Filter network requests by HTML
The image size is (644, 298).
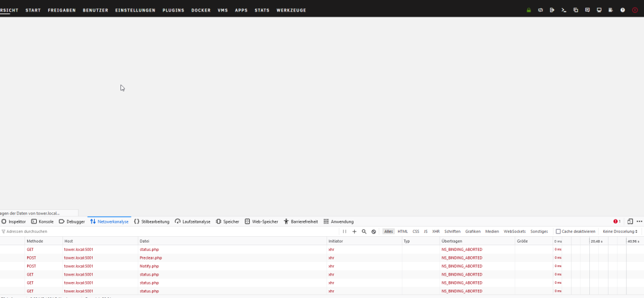tap(403, 232)
